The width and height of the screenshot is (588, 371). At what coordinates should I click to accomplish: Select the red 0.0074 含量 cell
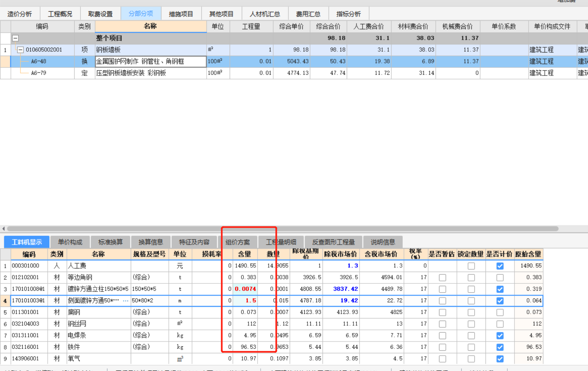pos(245,289)
